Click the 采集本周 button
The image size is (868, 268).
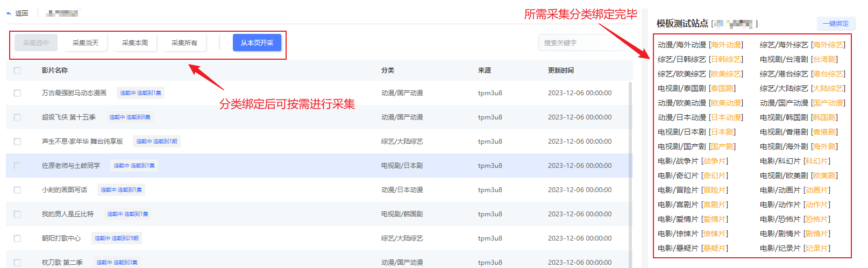pyautogui.click(x=135, y=43)
